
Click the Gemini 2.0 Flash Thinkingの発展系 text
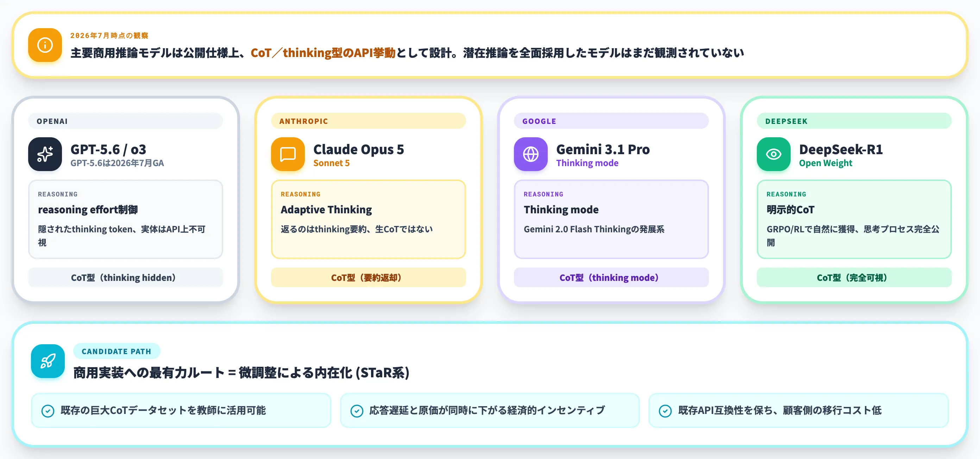(594, 229)
